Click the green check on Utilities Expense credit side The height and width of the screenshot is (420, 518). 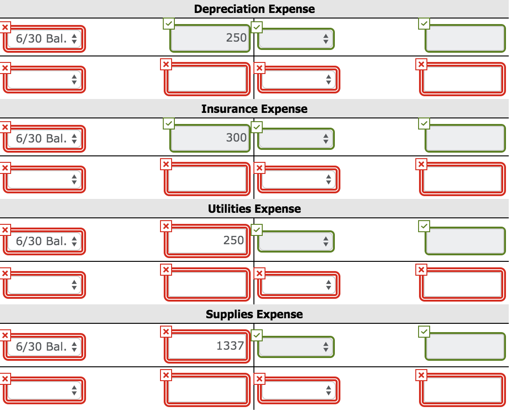tap(256, 229)
